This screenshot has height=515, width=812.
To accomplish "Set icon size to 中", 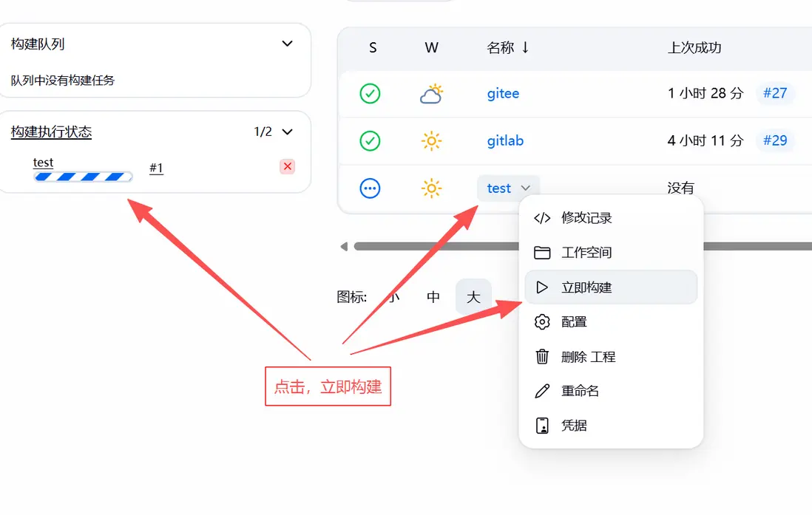I will 433,297.
